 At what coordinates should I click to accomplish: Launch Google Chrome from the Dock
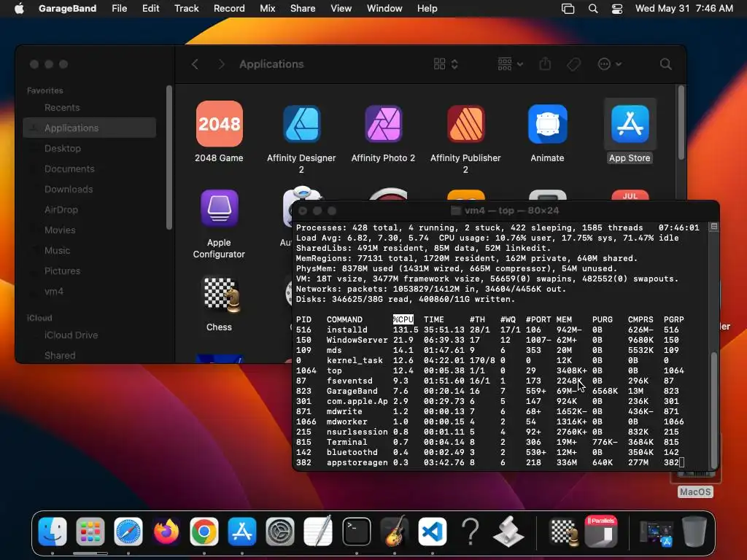click(x=204, y=532)
